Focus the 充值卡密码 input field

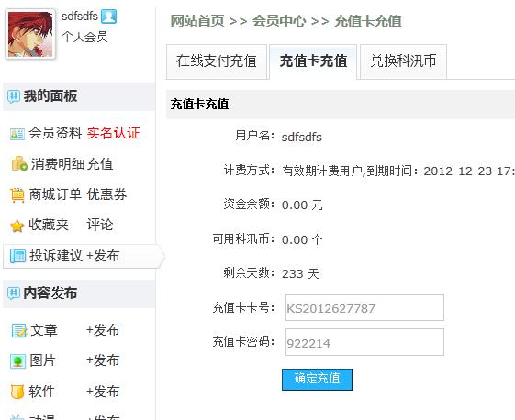pos(364,342)
